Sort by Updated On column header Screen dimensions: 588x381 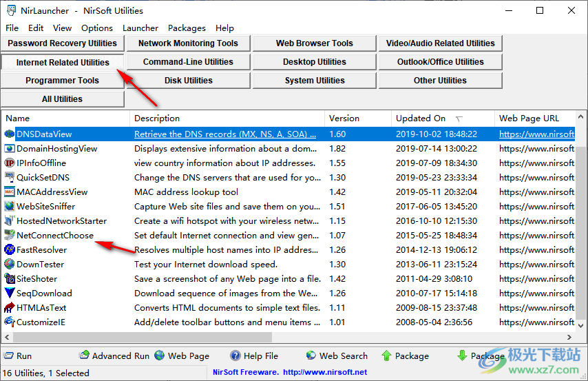(443, 119)
